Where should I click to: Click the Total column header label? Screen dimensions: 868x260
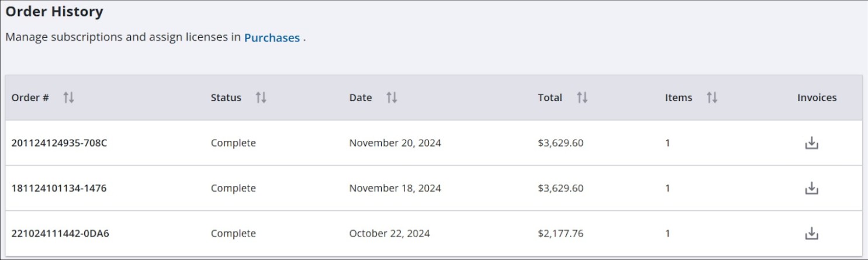click(x=550, y=98)
